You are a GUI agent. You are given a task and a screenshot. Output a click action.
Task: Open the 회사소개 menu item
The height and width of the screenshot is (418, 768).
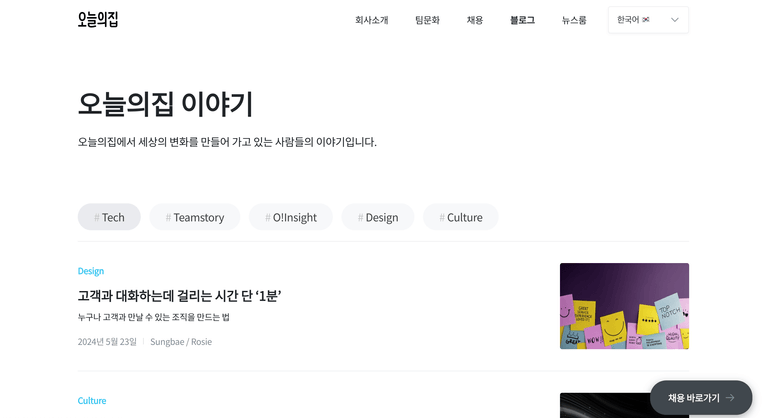pos(372,20)
